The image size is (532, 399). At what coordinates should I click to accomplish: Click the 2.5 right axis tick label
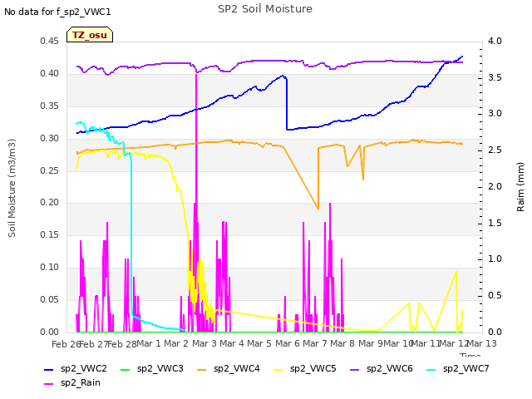495,150
